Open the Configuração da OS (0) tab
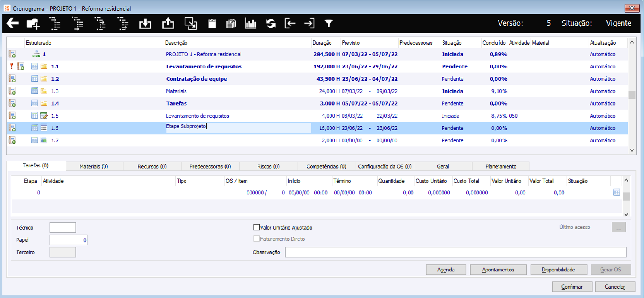Viewport: 644px width, 298px height. pyautogui.click(x=385, y=167)
